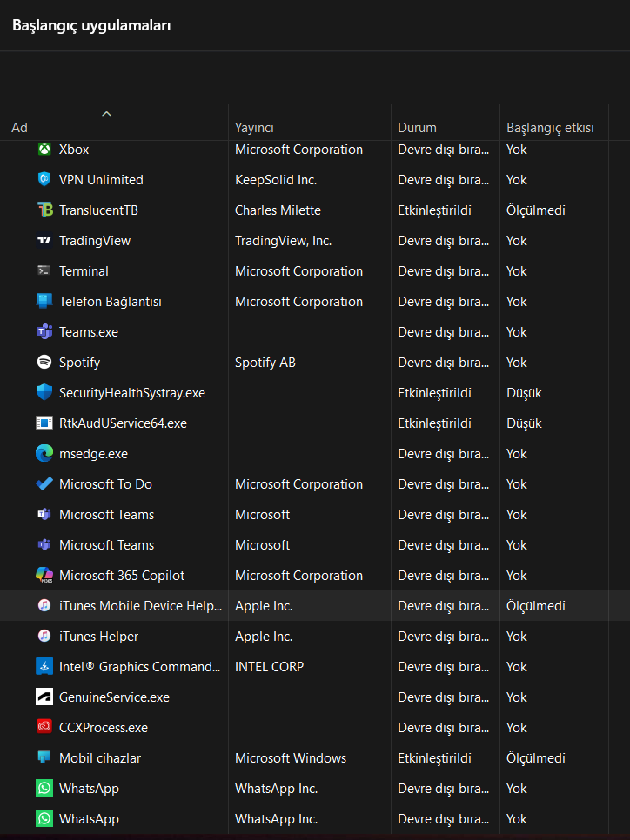Viewport: 630px width, 840px height.
Task: Select the Xbox row name
Action: (74, 150)
